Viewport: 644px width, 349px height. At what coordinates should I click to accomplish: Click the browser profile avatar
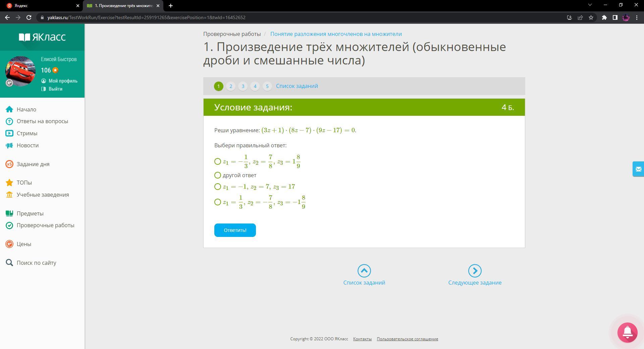626,17
